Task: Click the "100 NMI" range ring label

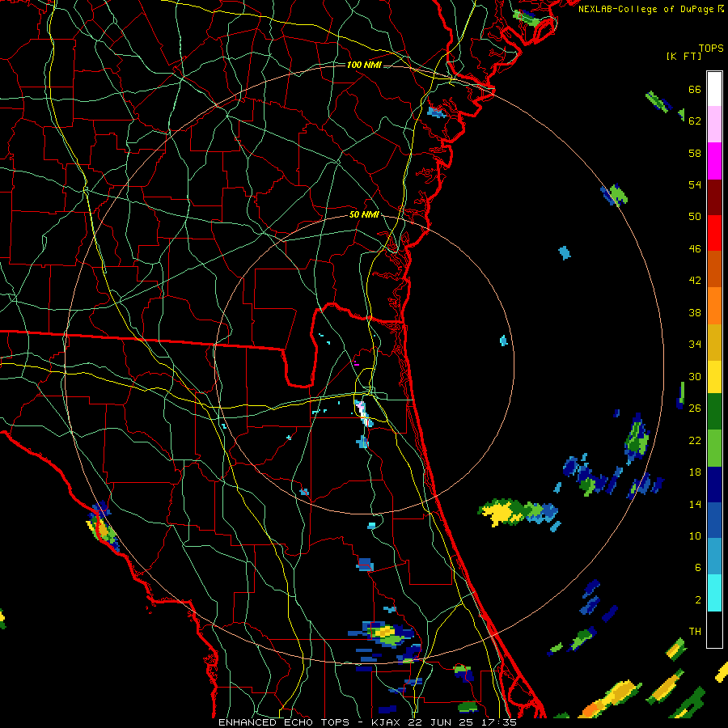Action: pos(364,65)
